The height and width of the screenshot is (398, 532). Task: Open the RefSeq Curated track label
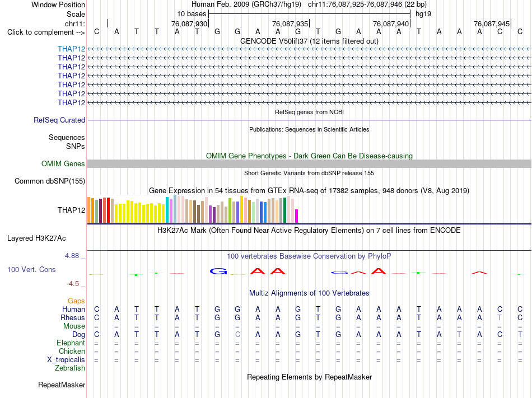[59, 120]
